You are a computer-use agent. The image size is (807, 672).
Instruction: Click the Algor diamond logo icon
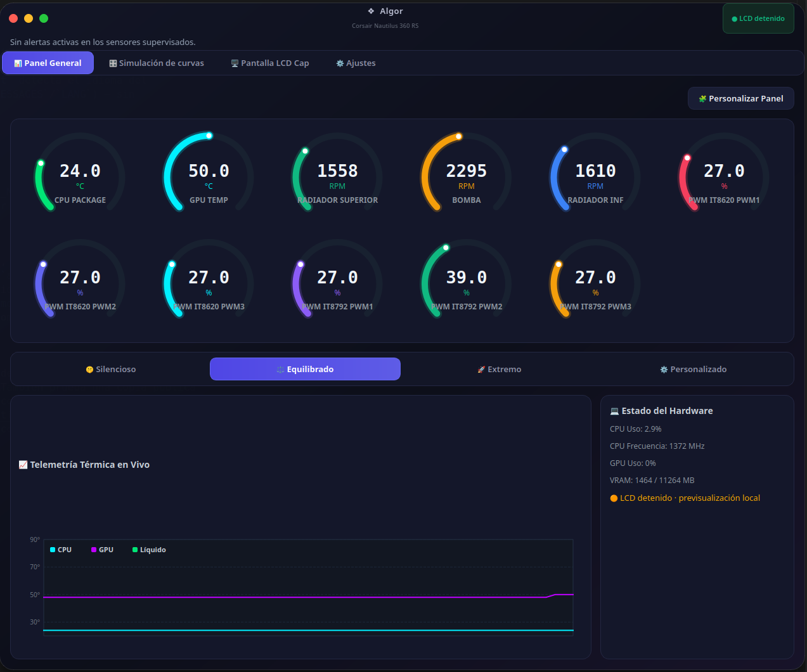371,11
